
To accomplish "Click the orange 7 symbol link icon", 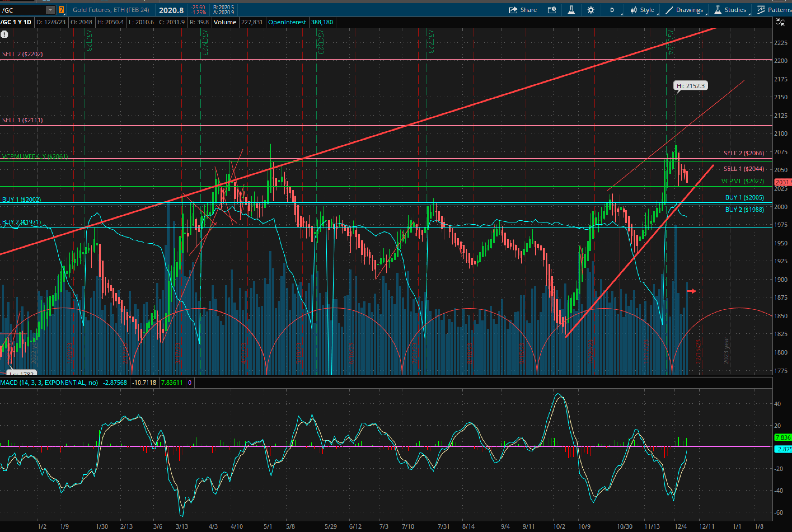I will point(61,10).
